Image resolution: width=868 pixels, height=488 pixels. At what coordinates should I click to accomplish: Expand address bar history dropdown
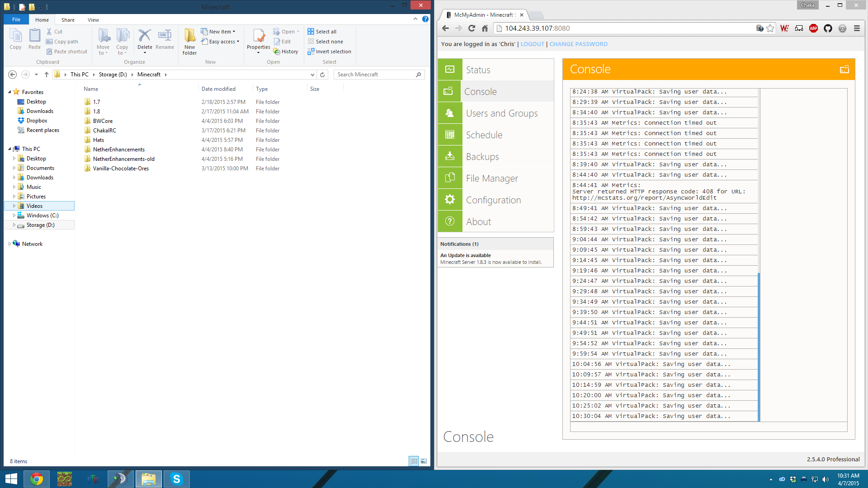click(312, 75)
